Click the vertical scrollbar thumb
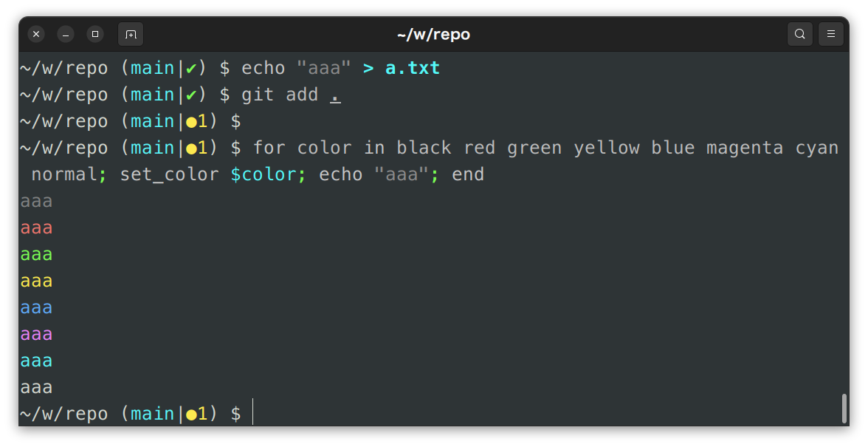The width and height of the screenshot is (868, 447). click(x=844, y=409)
